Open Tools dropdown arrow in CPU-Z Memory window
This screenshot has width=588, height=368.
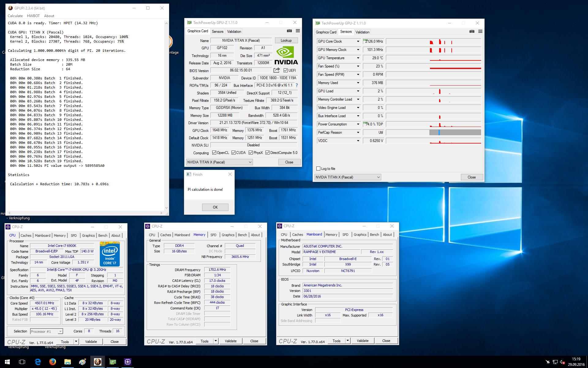coord(216,341)
